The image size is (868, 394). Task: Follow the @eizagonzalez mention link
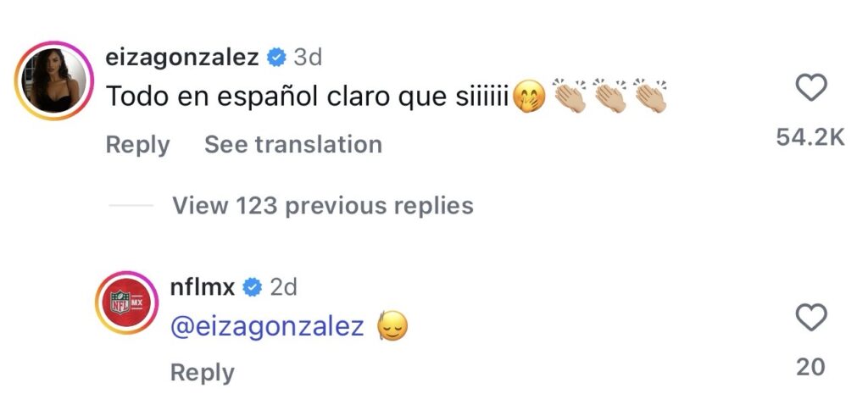267,326
